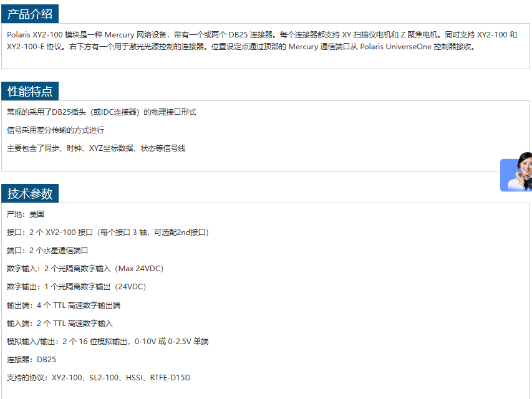The width and height of the screenshot is (532, 399).
Task: Select the 产品介绍 section header
Action: coord(30,14)
